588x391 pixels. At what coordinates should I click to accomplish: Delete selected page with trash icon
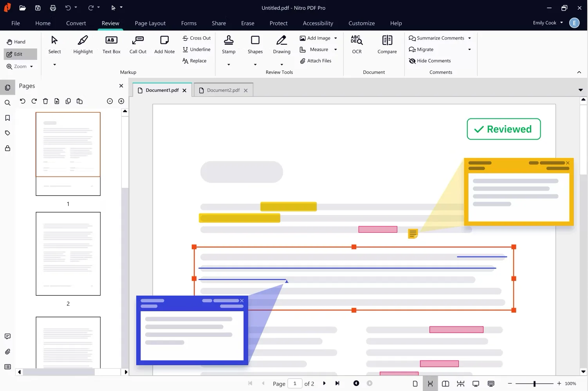coord(45,101)
